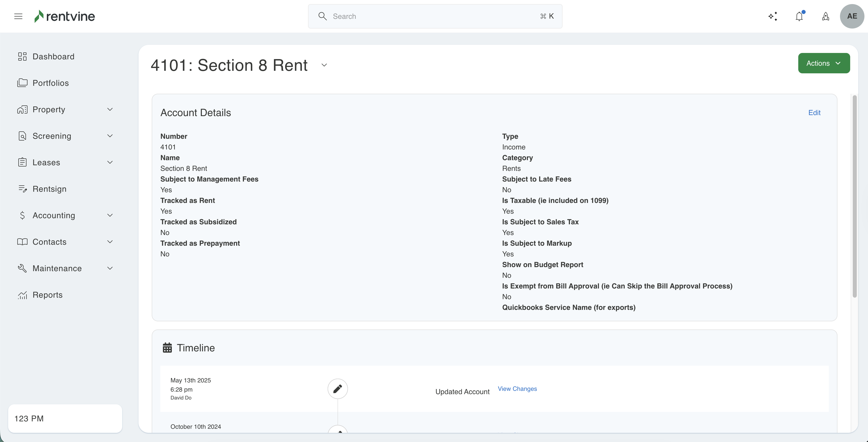
Task: Open the account title dropdown chevron
Action: point(324,65)
